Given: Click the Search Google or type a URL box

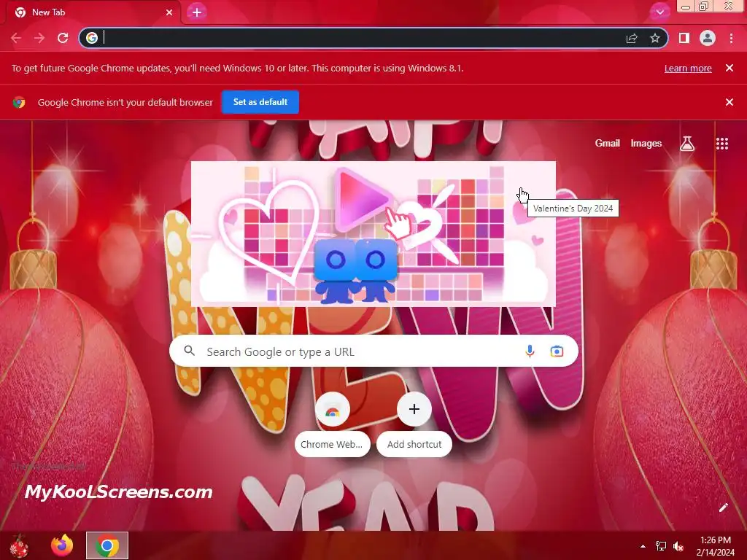Looking at the screenshot, I should coord(373,351).
